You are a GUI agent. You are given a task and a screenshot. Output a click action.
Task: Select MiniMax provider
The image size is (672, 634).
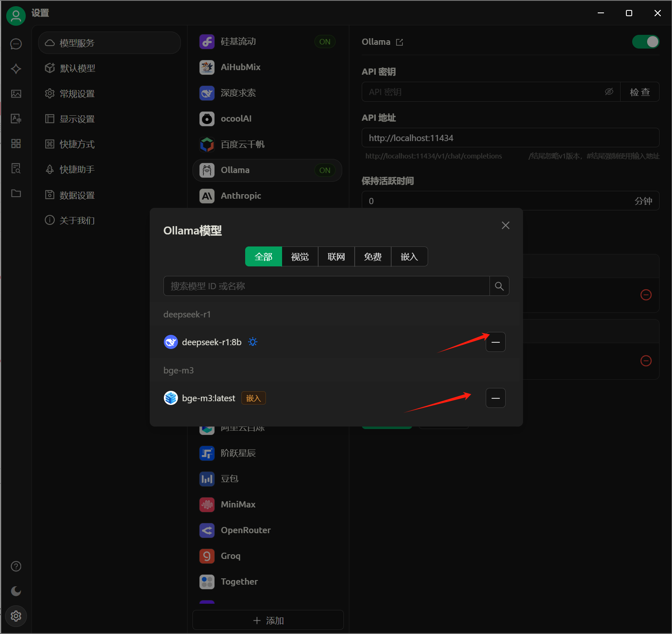tap(267, 505)
